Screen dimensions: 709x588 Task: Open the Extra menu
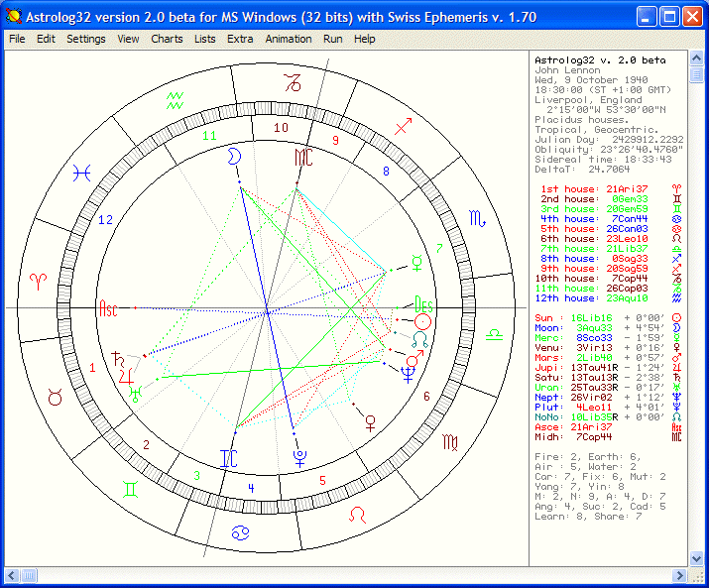coord(240,39)
